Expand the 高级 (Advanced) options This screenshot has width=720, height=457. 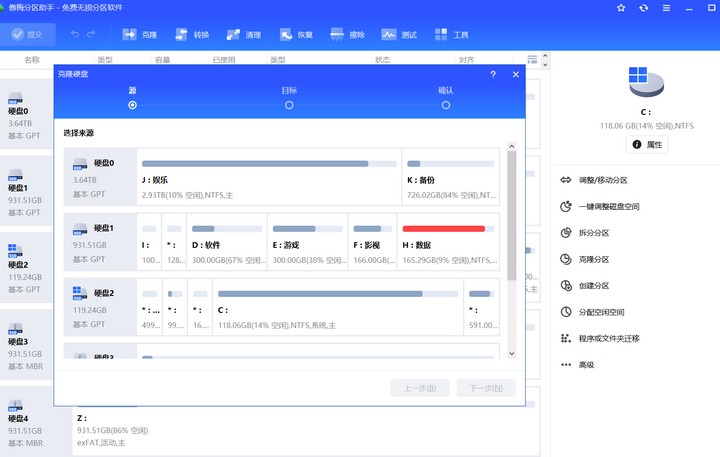[x=586, y=365]
